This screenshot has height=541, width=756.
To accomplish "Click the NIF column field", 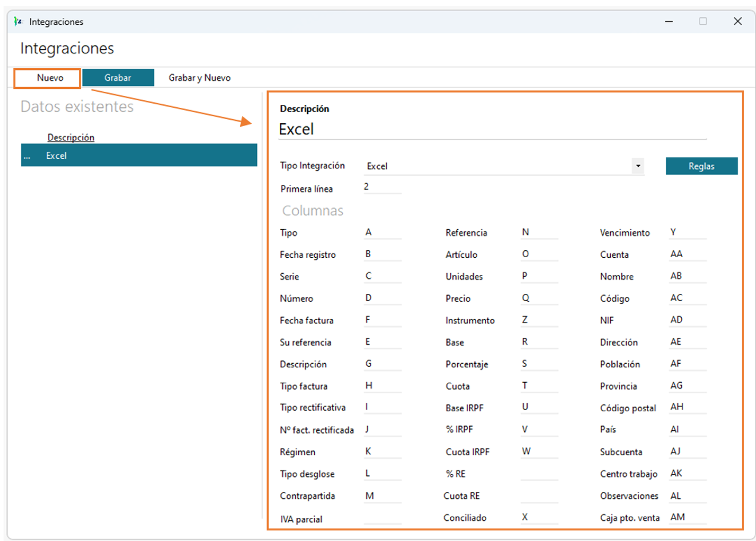I will coord(687,320).
